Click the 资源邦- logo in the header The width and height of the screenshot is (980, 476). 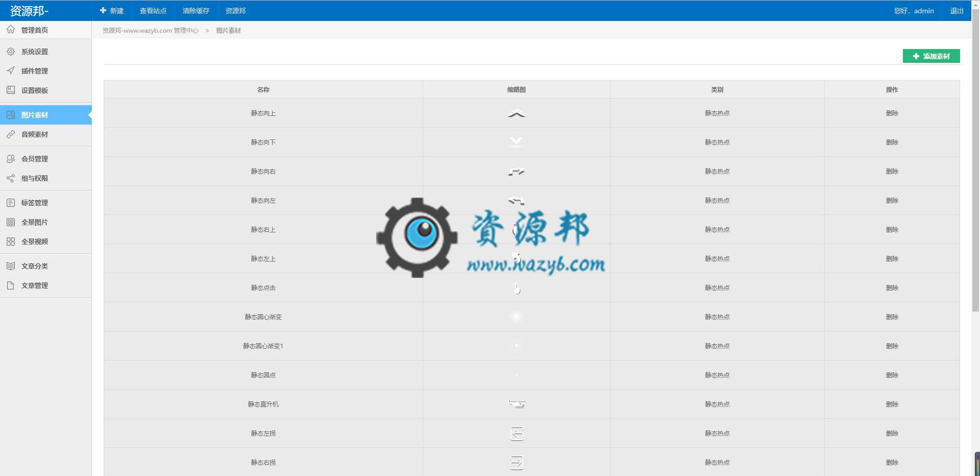pyautogui.click(x=29, y=11)
